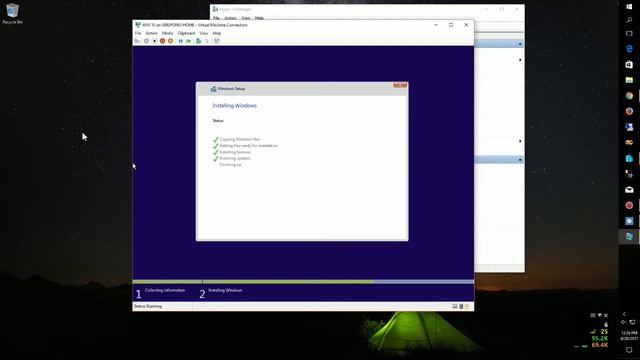Click the Turn Off VM toolbar icon

155,41
